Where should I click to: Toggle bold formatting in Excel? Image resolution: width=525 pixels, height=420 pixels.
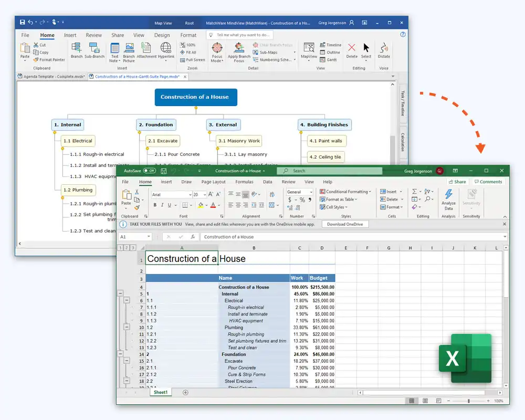(155, 205)
